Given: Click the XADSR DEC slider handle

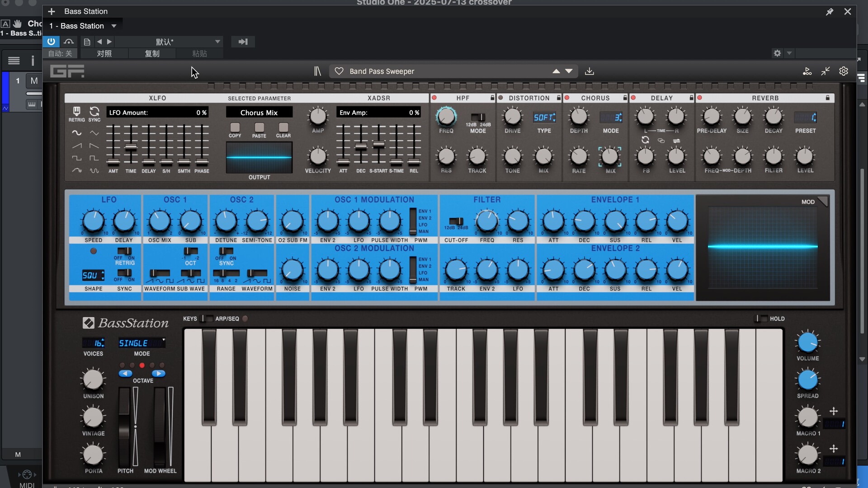Looking at the screenshot, I should pyautogui.click(x=361, y=146).
